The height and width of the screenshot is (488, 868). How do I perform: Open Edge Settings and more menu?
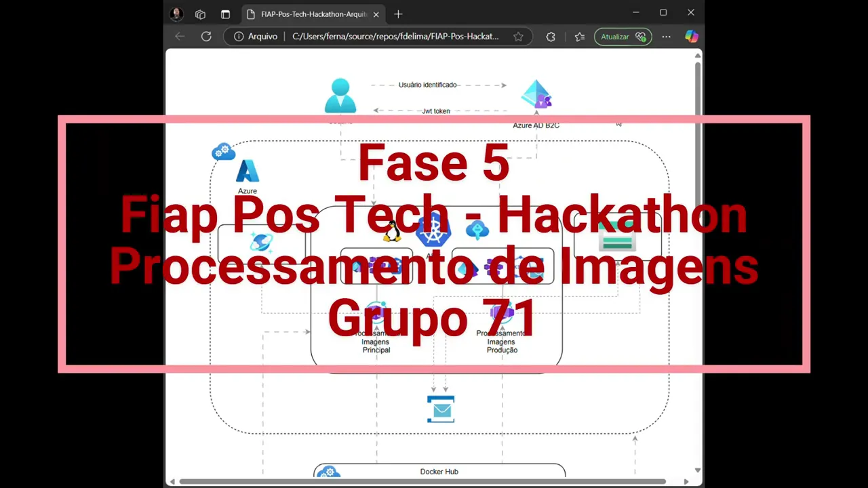point(667,37)
